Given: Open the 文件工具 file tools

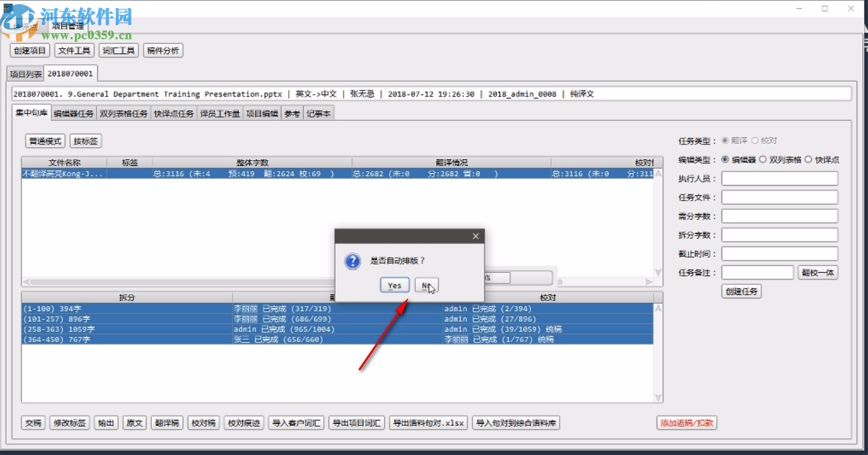Looking at the screenshot, I should point(74,50).
